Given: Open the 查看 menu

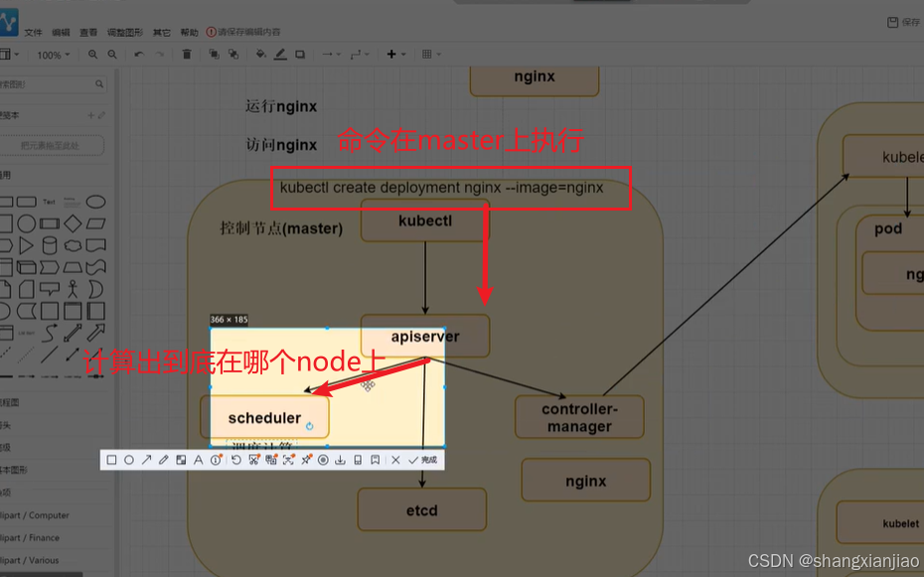Looking at the screenshot, I should pos(88,33).
